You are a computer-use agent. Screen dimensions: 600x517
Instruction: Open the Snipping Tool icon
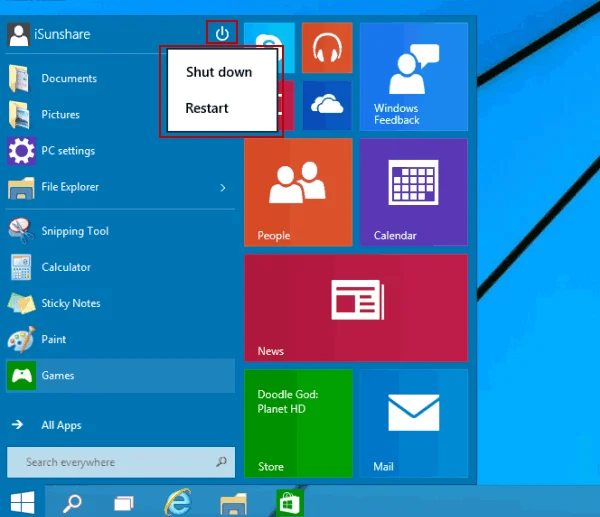(x=21, y=231)
